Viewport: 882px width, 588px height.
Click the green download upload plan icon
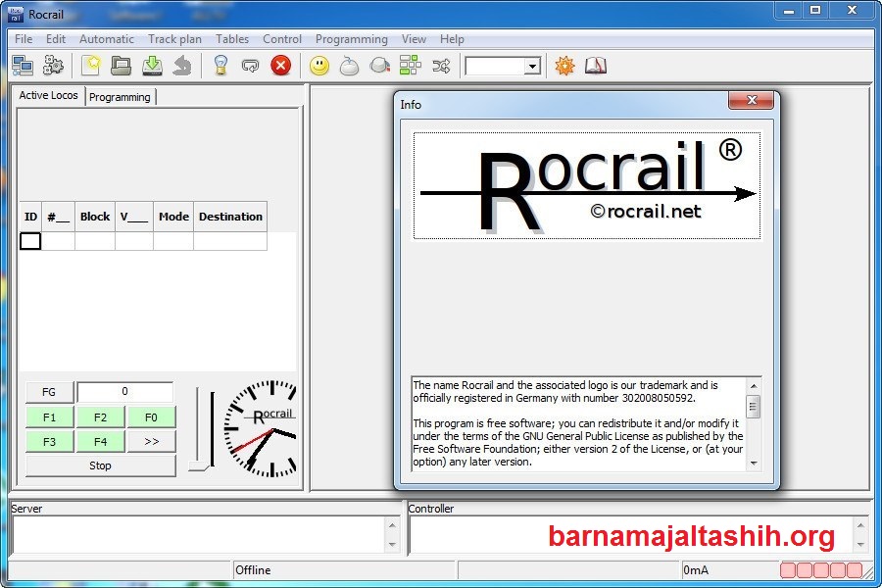point(152,66)
